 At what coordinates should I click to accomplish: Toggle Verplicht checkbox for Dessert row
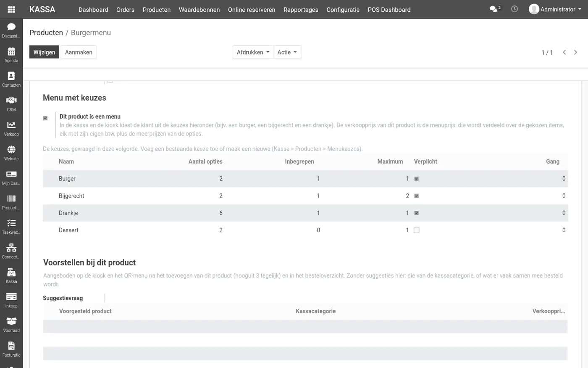(x=417, y=230)
